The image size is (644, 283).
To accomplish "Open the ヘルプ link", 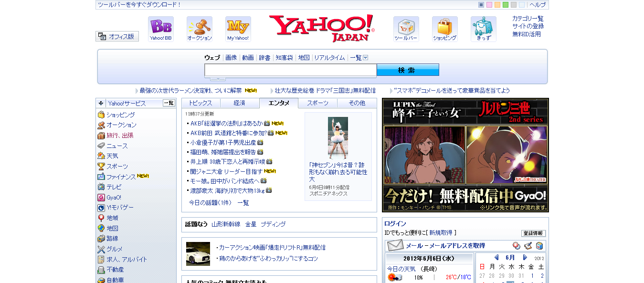I will tap(538, 5).
